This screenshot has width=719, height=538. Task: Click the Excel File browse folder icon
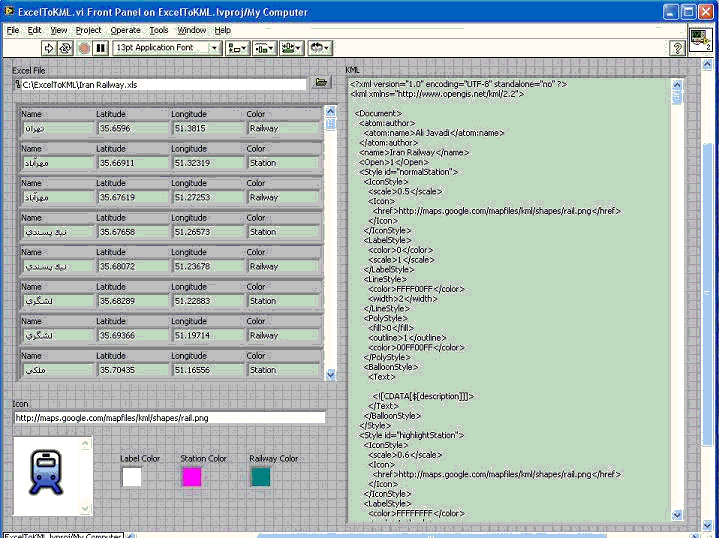321,84
